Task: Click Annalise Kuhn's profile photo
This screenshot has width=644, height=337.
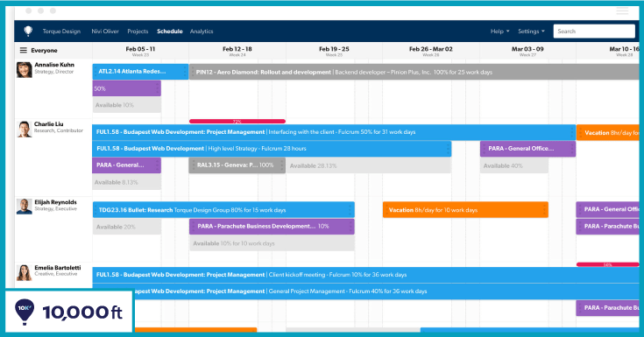Action: pyautogui.click(x=25, y=70)
